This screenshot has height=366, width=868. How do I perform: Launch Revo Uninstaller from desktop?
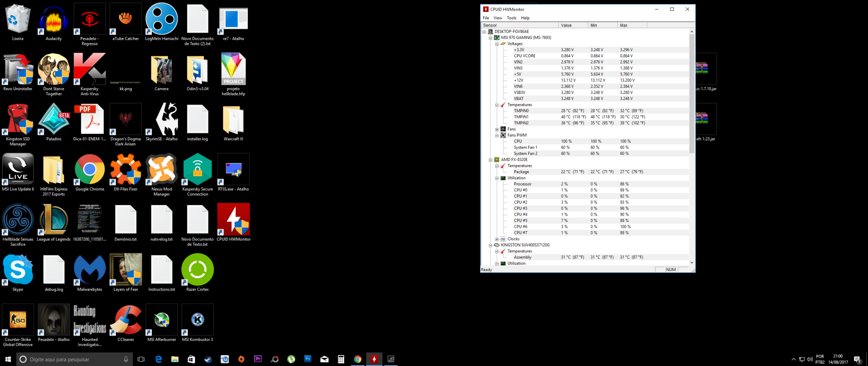pos(18,72)
